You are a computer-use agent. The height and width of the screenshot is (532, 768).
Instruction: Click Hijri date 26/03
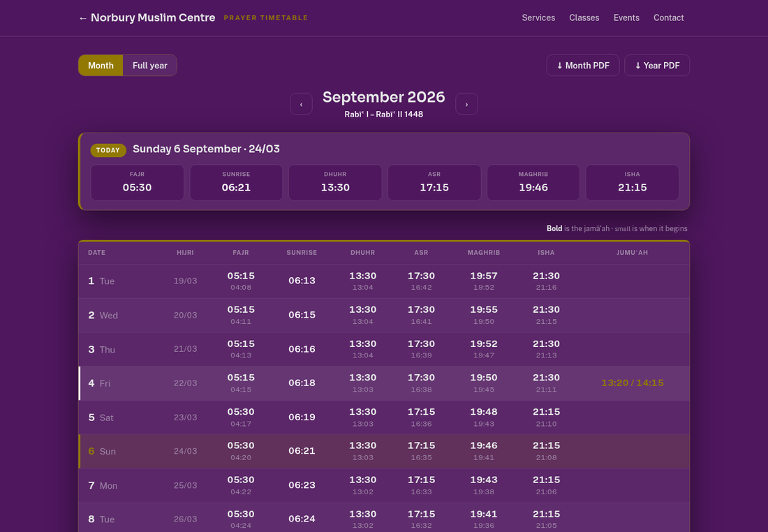click(185, 519)
